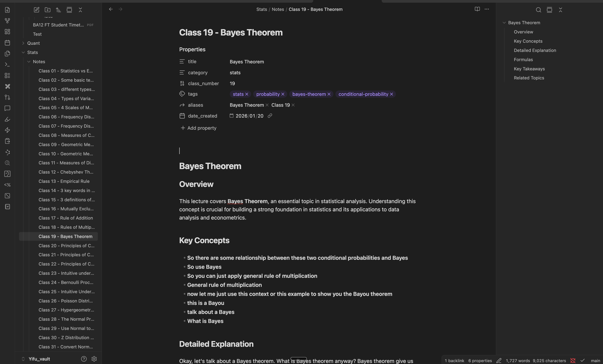This screenshot has height=364, width=603.
Task: Switch to reading view with the book icon
Action: coord(477,9)
